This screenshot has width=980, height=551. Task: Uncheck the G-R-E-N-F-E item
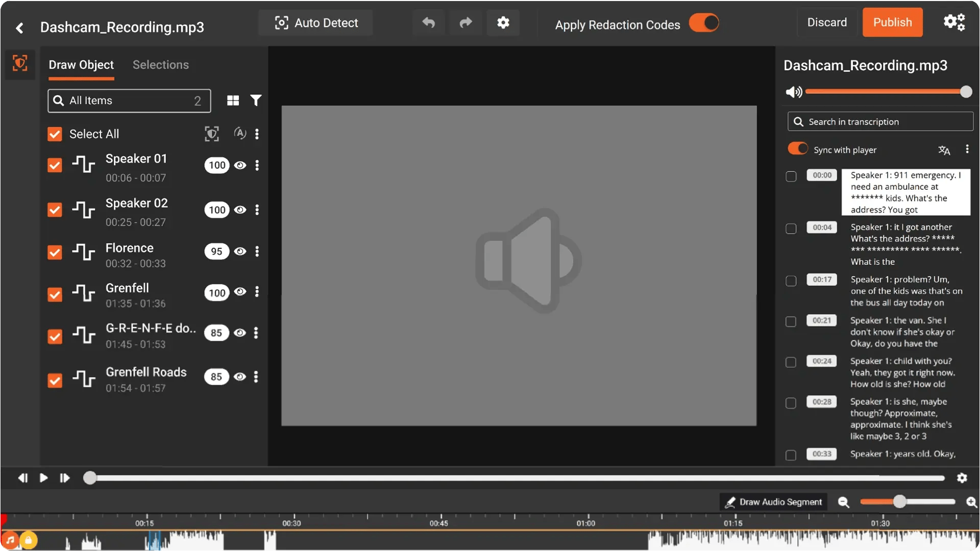55,337
